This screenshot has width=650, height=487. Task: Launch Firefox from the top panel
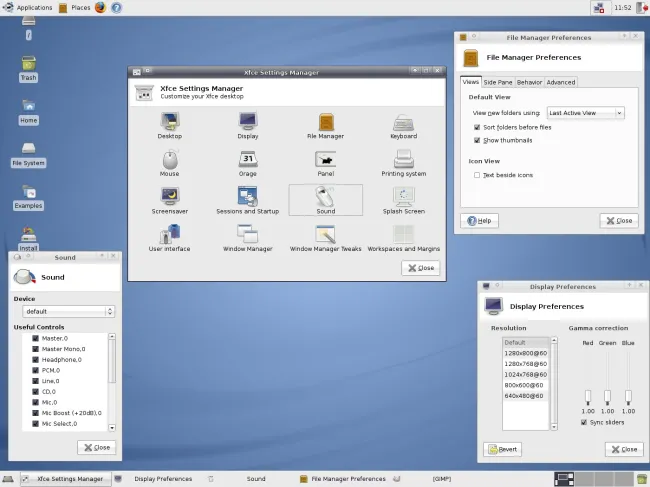100,7
